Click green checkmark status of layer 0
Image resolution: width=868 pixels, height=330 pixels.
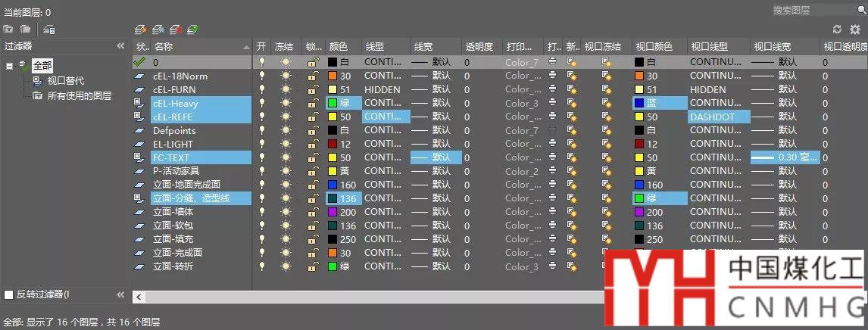(x=139, y=62)
